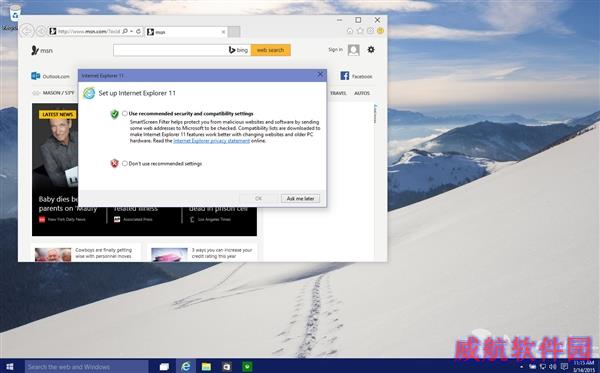Open the Cowboys personnel moves article
This screenshot has width=600, height=373.
pyautogui.click(x=103, y=253)
